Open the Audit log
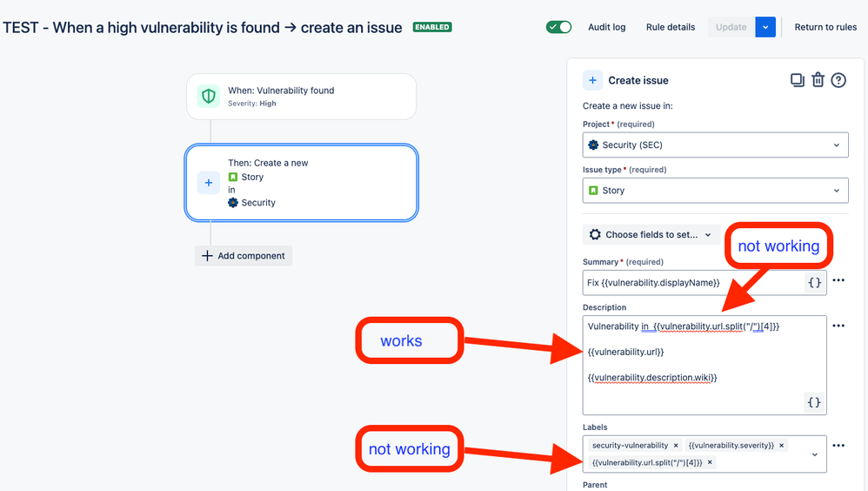This screenshot has height=491, width=868. pyautogui.click(x=607, y=27)
